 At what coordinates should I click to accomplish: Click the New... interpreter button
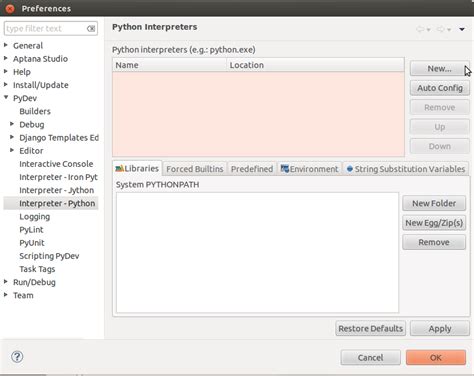point(439,69)
